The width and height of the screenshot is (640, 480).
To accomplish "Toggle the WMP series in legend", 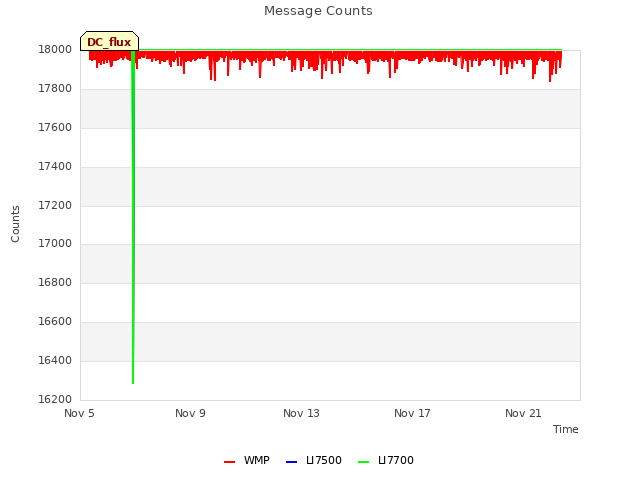I will click(247, 460).
